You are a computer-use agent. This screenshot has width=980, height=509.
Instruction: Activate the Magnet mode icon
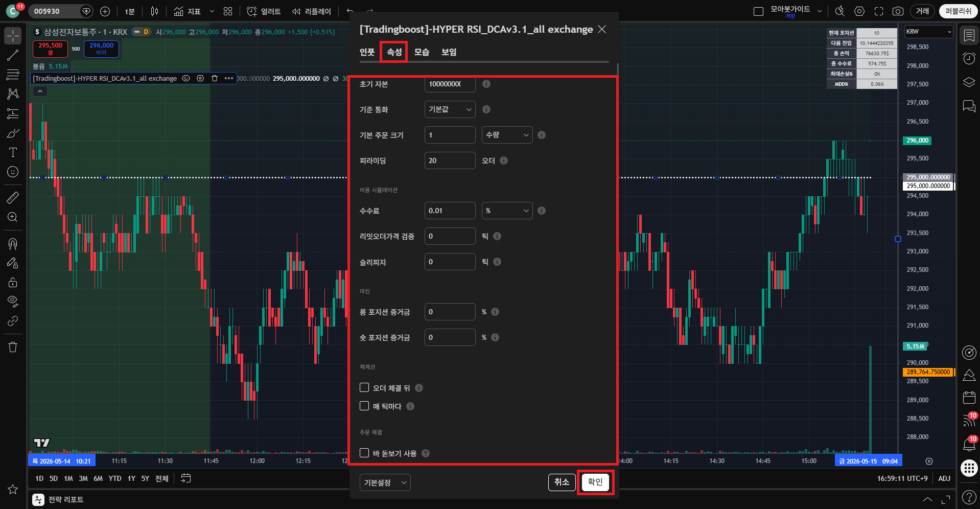(x=13, y=244)
